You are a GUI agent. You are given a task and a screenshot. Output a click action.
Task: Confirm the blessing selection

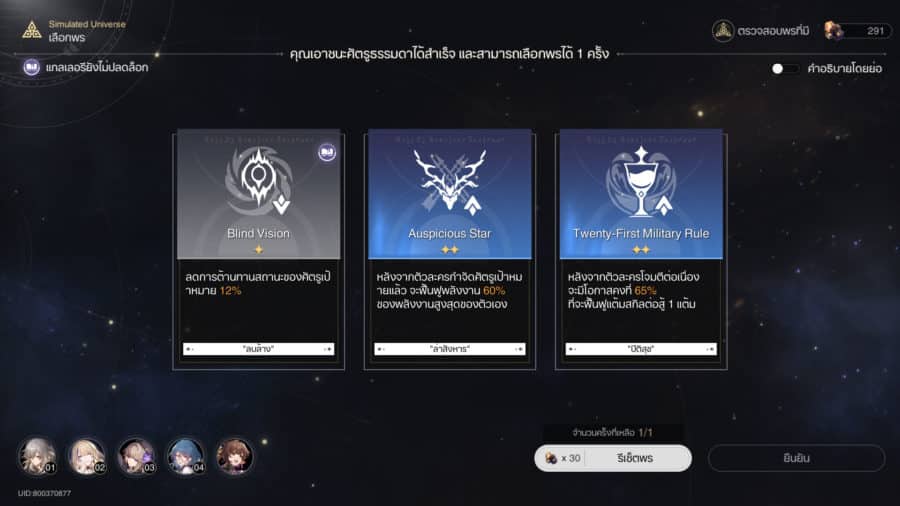tap(797, 458)
